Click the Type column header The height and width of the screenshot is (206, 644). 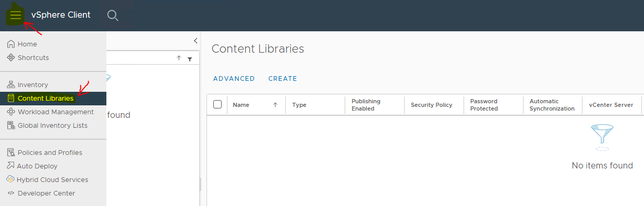click(299, 105)
